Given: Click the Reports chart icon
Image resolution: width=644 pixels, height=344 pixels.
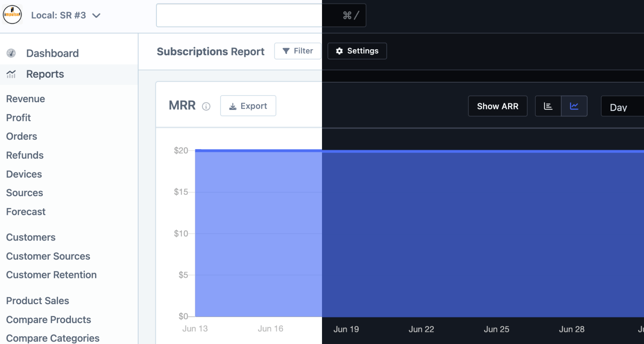Looking at the screenshot, I should [11, 74].
